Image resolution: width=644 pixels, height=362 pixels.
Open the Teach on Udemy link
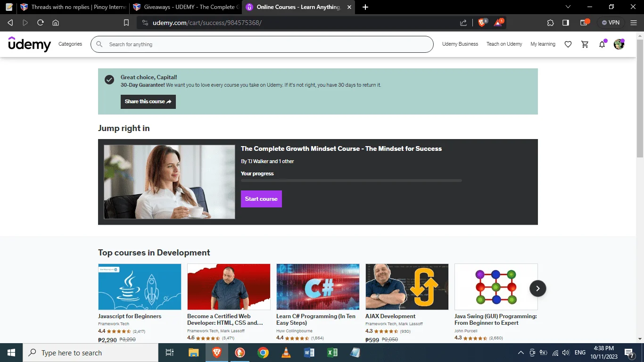click(504, 44)
